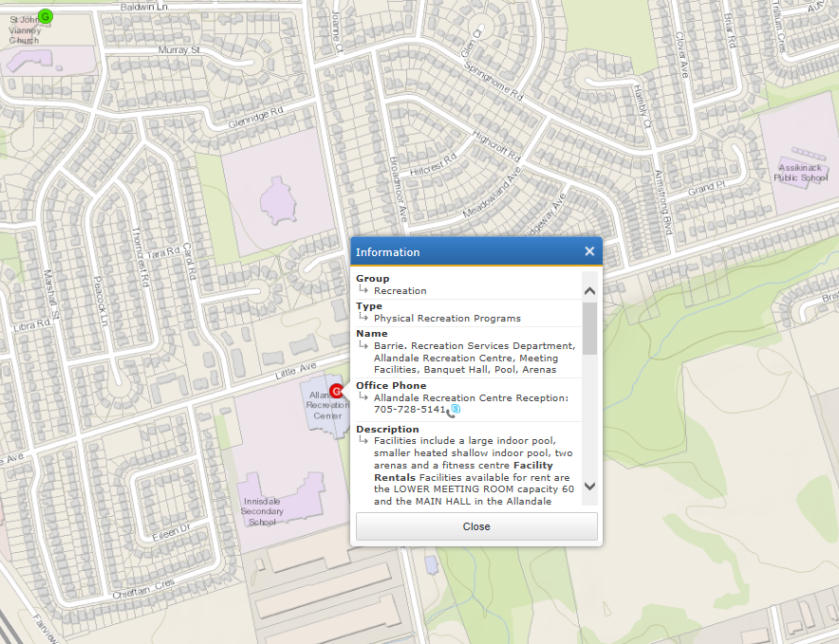Click the 'Thorncrest Rd' street label
839x644 pixels.
(140, 257)
